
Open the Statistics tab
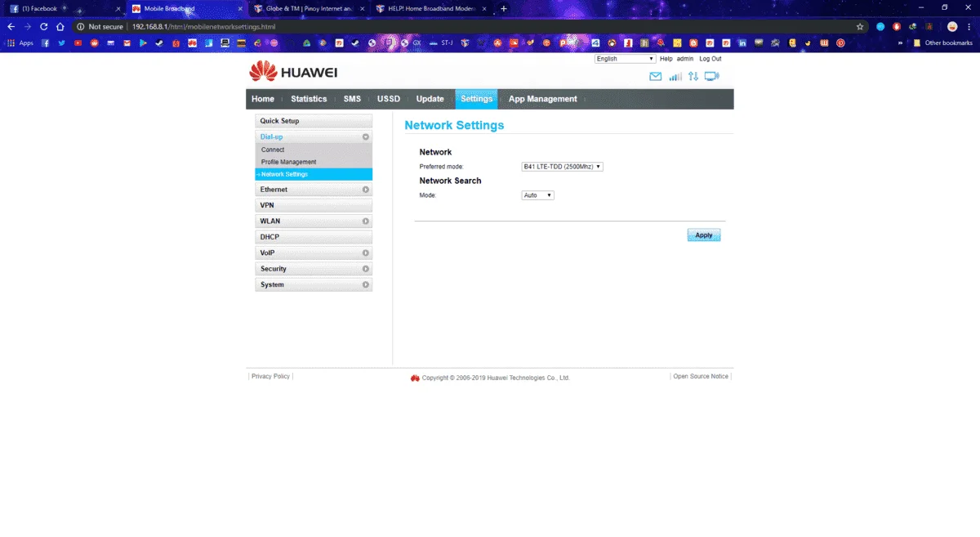309,99
